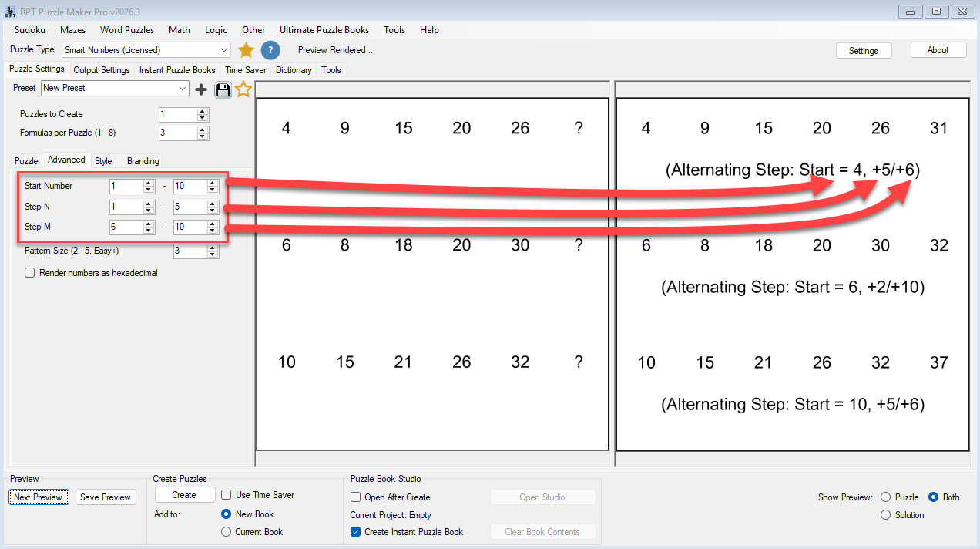
Task: Click the plus icon to add preset
Action: click(x=201, y=89)
